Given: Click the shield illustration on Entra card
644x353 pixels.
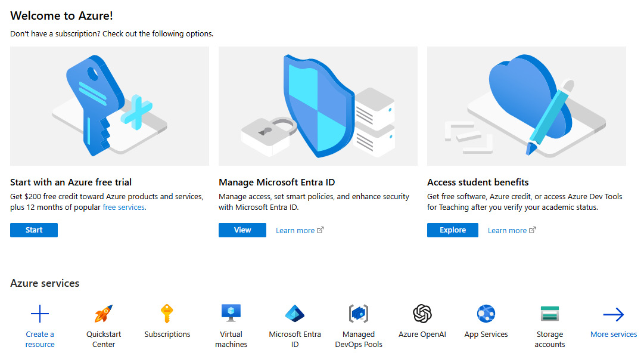Looking at the screenshot, I should click(318, 106).
